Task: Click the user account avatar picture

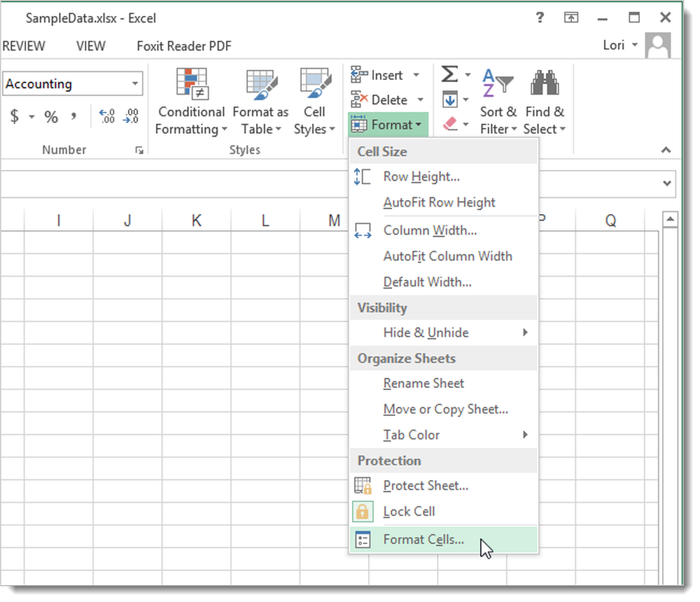Action: point(658,45)
